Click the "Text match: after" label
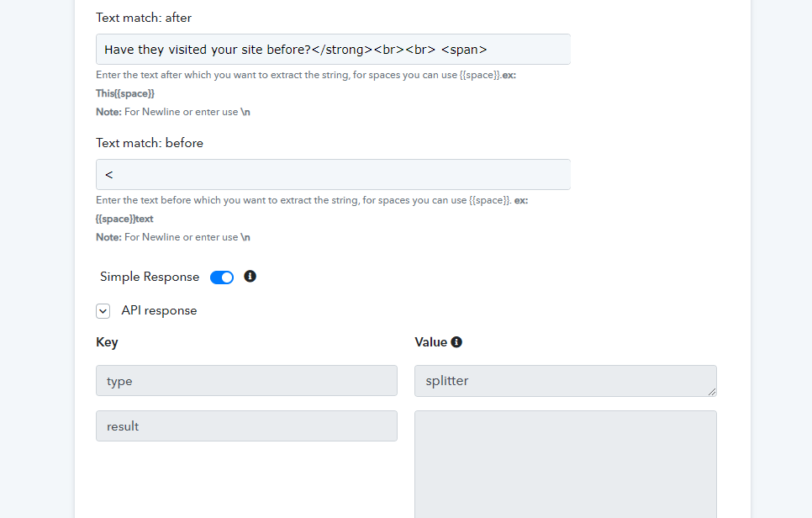The height and width of the screenshot is (518, 812). (x=144, y=18)
